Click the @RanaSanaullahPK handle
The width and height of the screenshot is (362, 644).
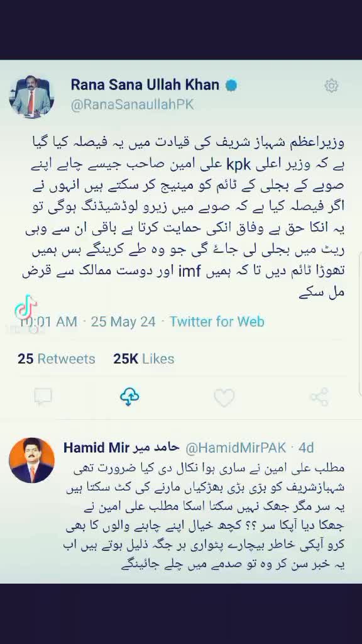tap(132, 105)
